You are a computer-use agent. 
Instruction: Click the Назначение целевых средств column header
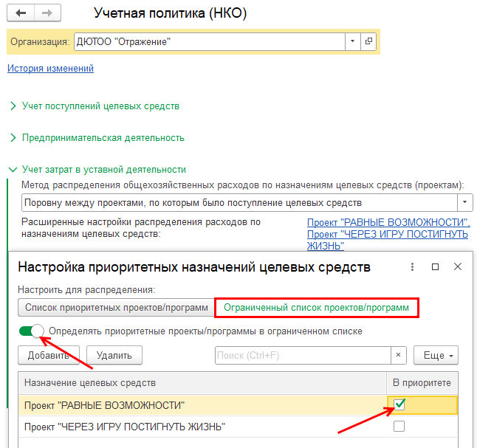point(202,382)
